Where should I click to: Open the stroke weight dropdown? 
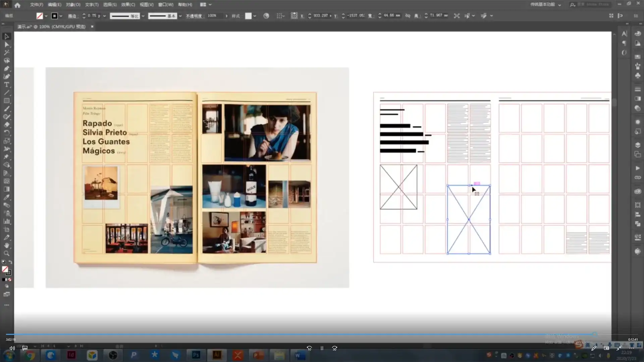coord(104,16)
